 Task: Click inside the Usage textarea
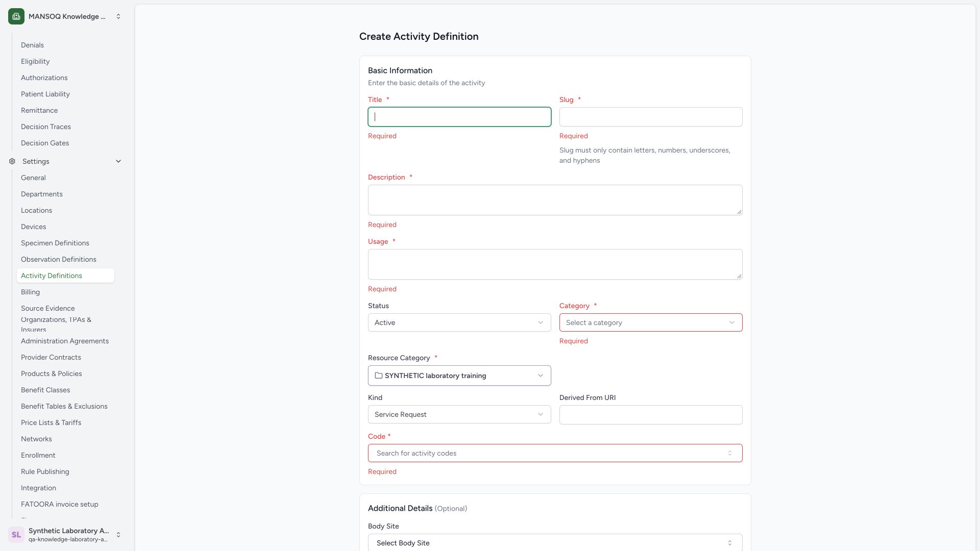coord(555,264)
